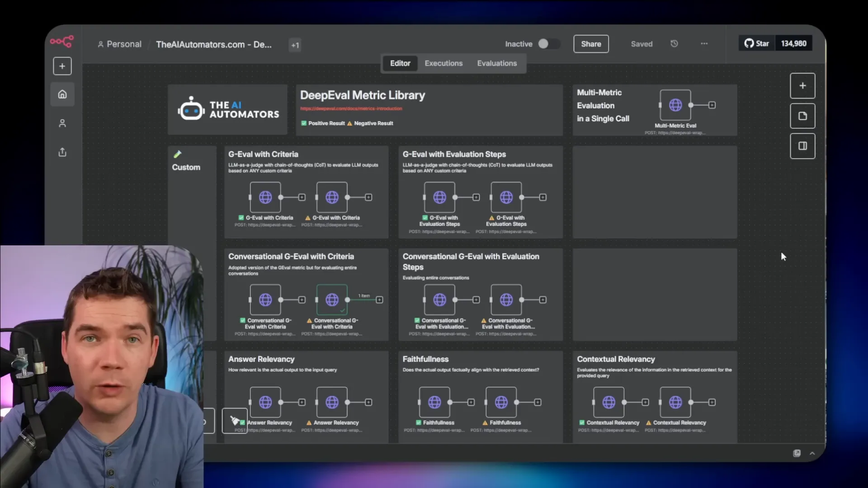
Task: Open the n8n logo home link
Action: tap(62, 42)
